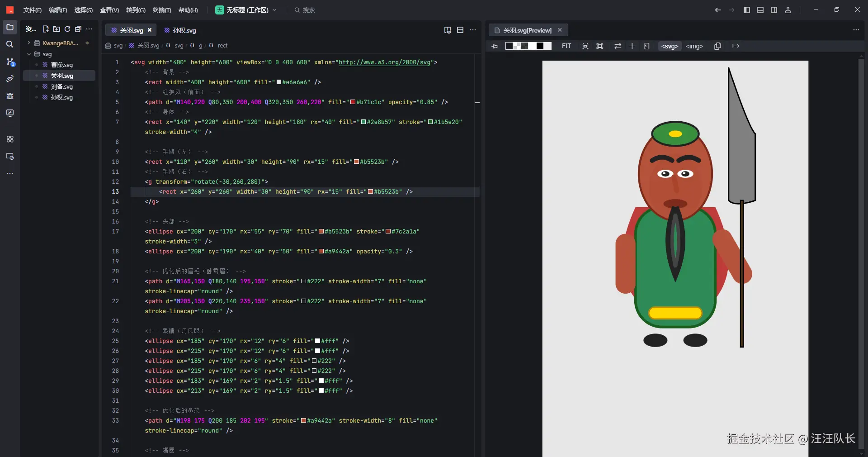Toggle the secondary sidebar visibility
The height and width of the screenshot is (457, 868).
(774, 10)
